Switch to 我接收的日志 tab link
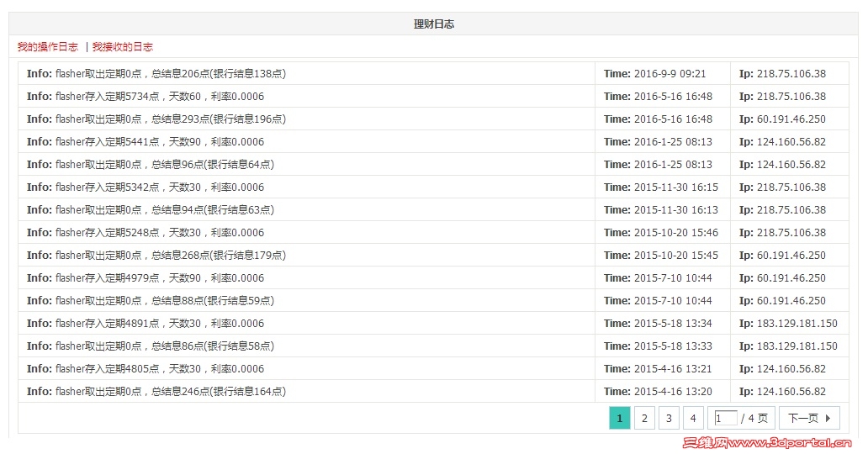 tap(123, 47)
